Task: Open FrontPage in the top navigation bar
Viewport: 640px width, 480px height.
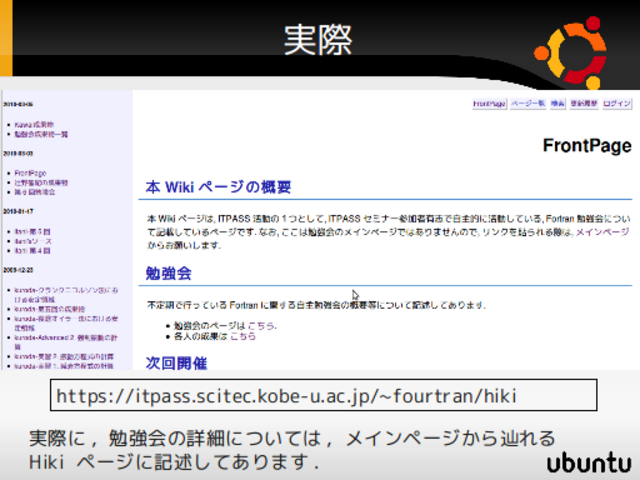Action: tap(489, 104)
